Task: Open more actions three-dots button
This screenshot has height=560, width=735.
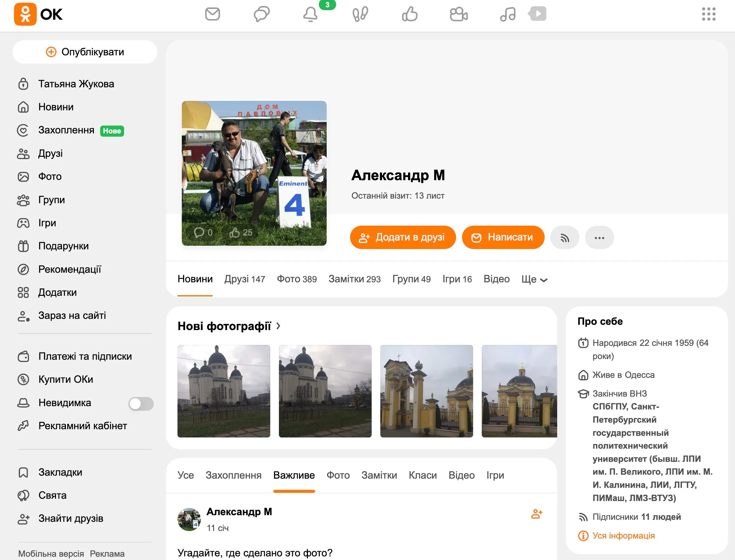Action: 599,237
